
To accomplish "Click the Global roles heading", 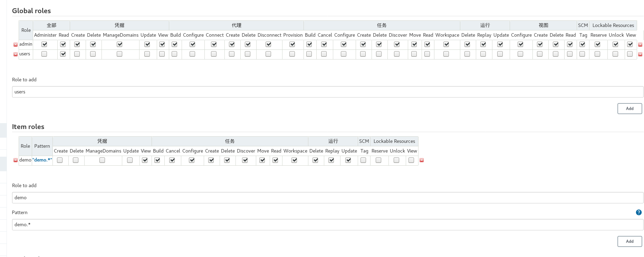I will (31, 11).
